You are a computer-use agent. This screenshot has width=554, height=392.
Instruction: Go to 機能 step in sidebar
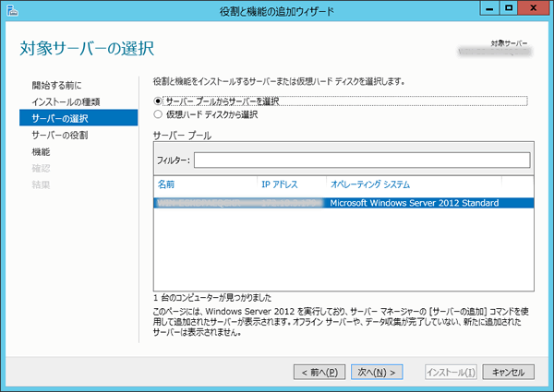coord(41,151)
